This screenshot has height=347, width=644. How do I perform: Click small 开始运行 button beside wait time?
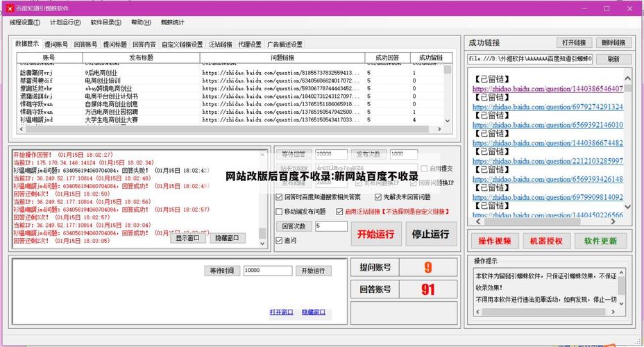click(x=314, y=271)
